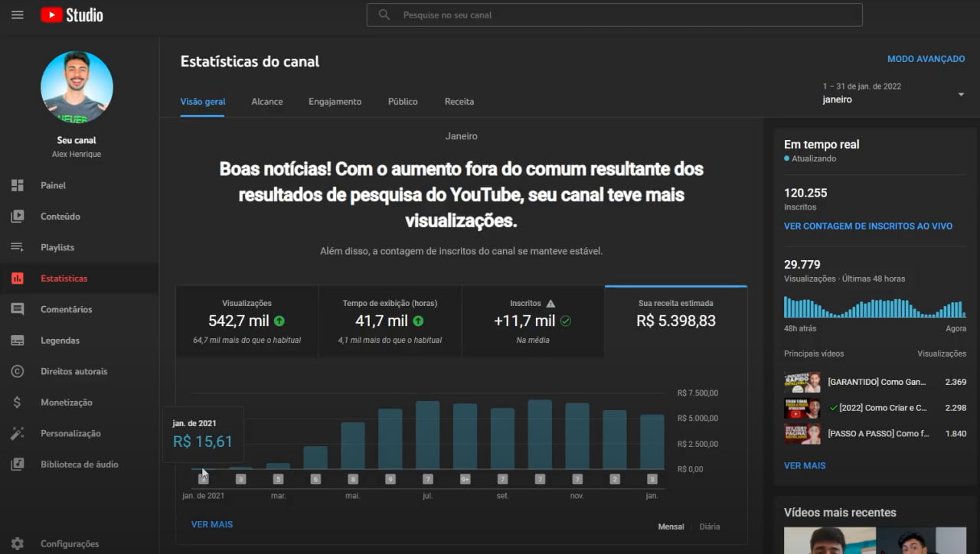Open Comentários via its speech-bubble icon
The height and width of the screenshot is (554, 980).
(18, 309)
